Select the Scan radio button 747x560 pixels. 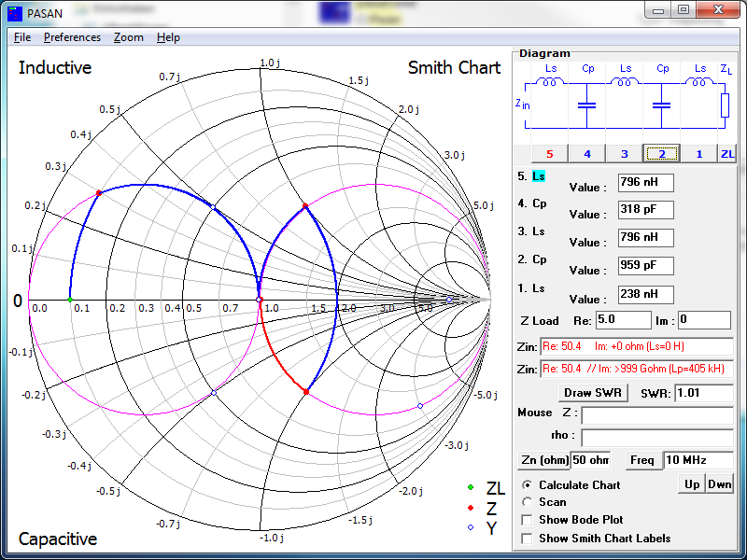pos(527,502)
